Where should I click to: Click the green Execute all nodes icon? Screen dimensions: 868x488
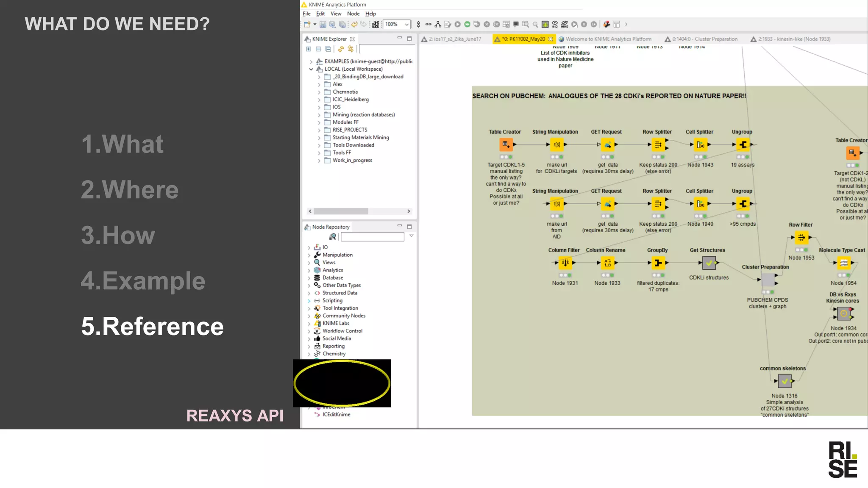pyautogui.click(x=467, y=25)
